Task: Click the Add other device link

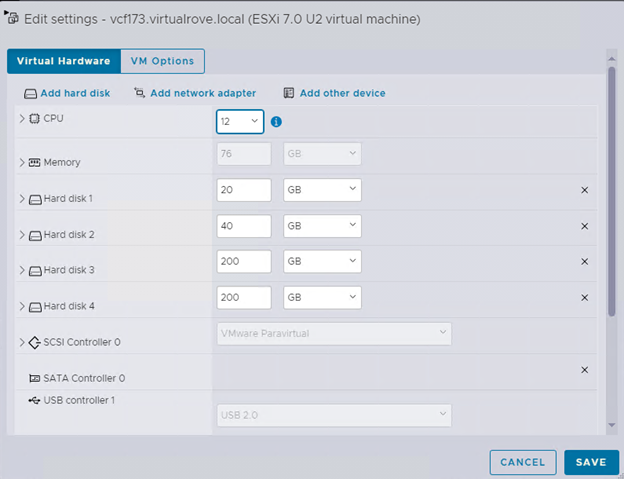Action: pos(343,93)
